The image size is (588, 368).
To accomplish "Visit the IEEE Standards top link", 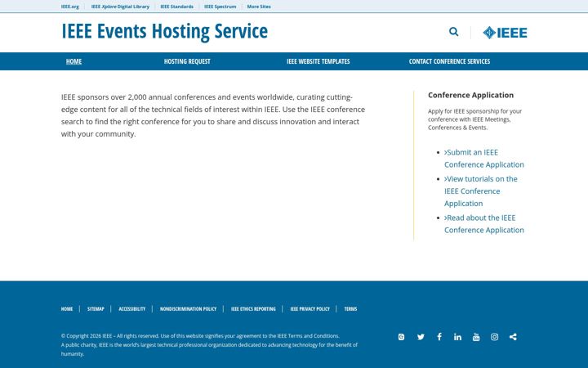I will pyautogui.click(x=176, y=7).
